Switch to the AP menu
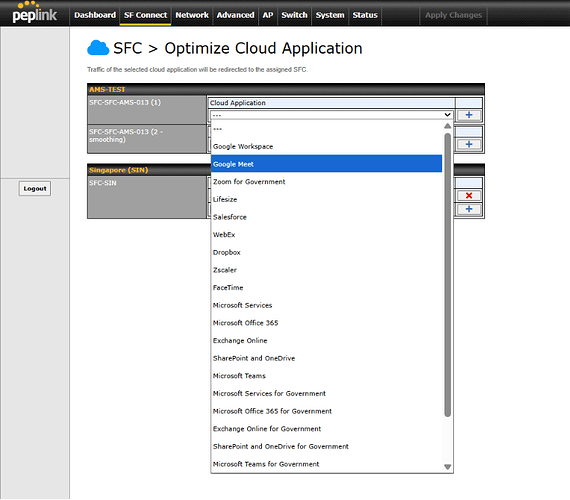570x500 pixels. tap(268, 15)
